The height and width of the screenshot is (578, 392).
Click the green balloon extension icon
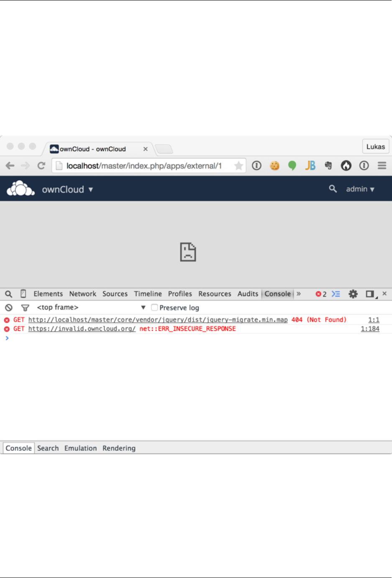click(292, 166)
